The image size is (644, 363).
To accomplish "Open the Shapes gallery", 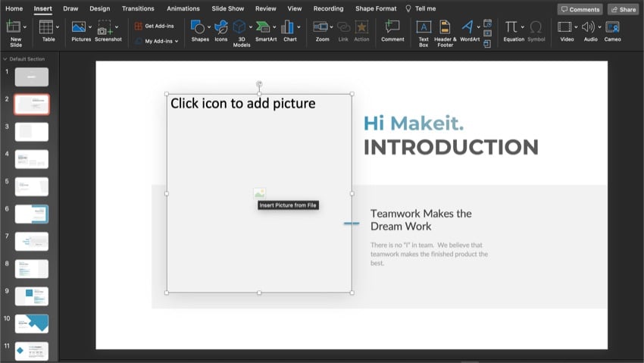I will coord(199,28).
